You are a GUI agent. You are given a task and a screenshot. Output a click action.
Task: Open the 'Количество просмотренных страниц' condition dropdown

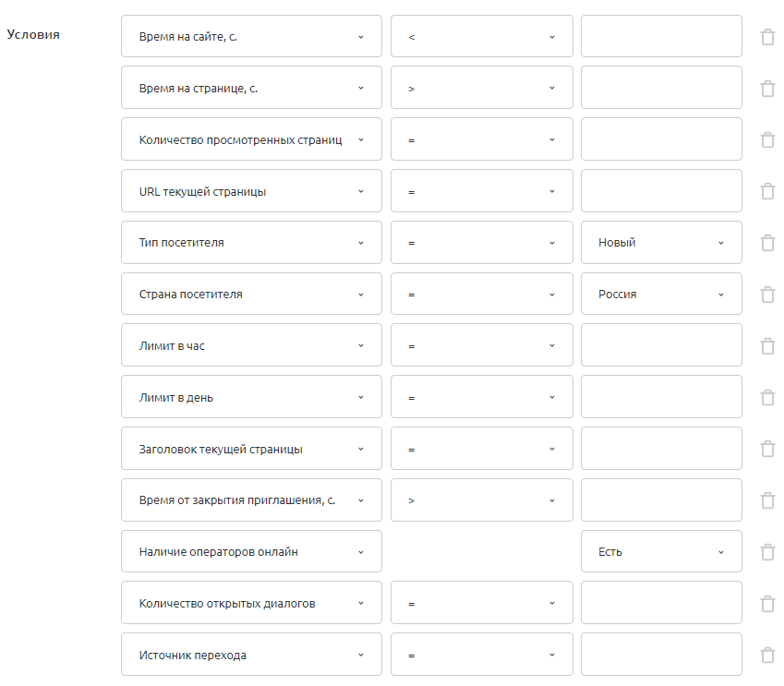(251, 140)
